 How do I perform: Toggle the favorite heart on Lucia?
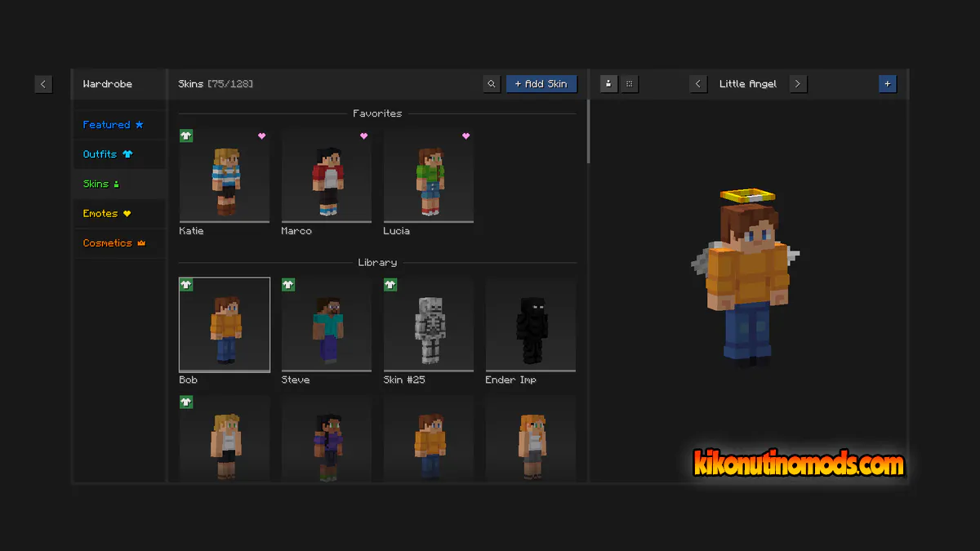tap(465, 136)
